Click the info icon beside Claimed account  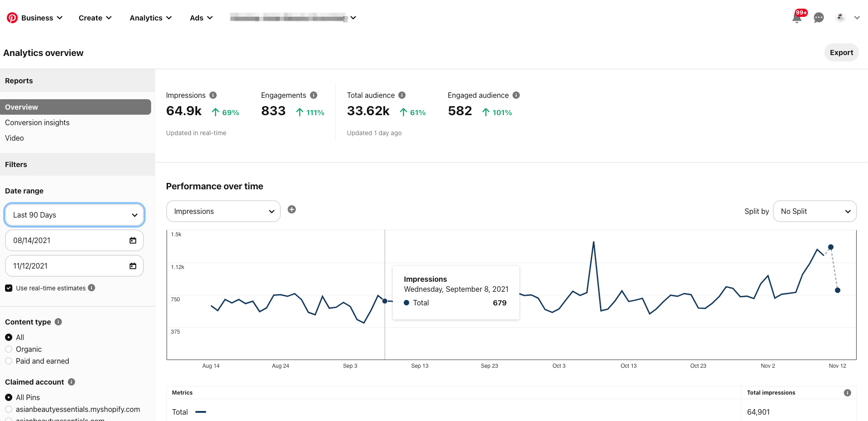(71, 382)
